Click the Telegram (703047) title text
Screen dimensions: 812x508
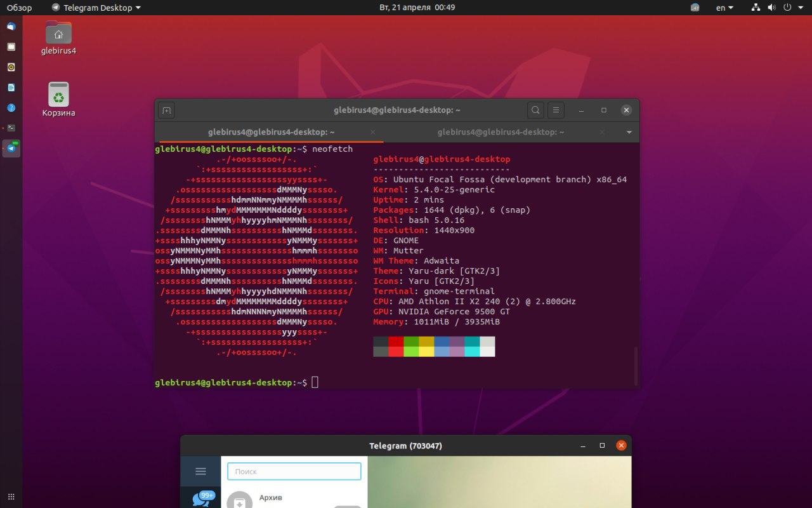coord(406,446)
